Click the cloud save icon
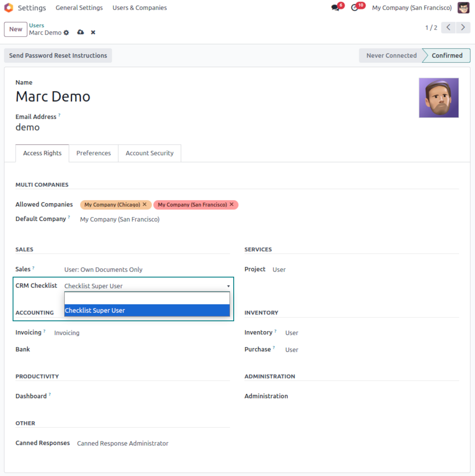Viewport: 475px width, 476px height. tap(80, 32)
